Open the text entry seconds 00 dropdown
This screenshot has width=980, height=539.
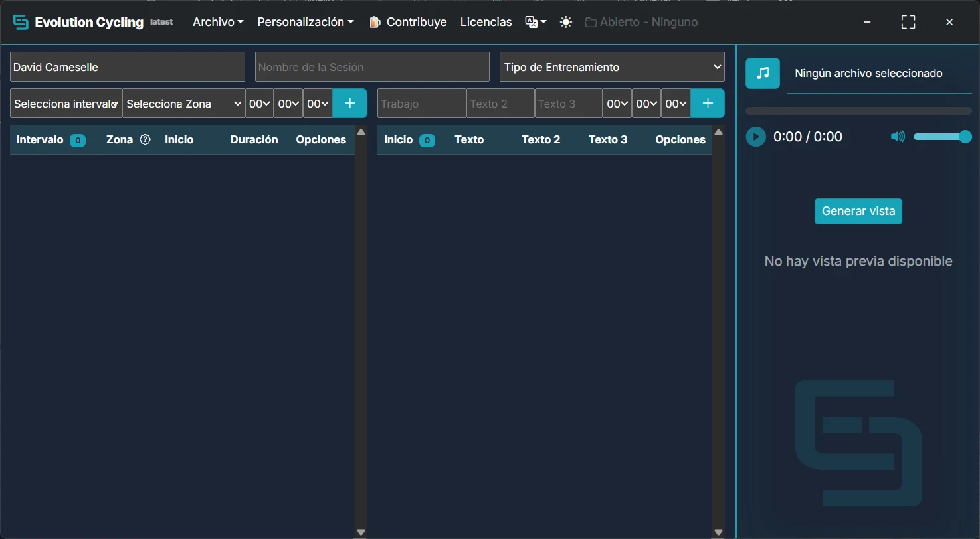(676, 104)
